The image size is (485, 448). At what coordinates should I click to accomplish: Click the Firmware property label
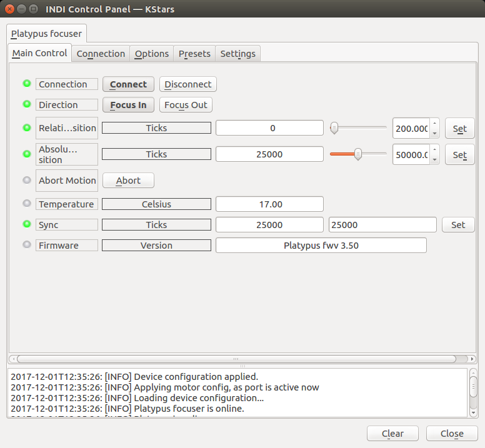[67, 246]
